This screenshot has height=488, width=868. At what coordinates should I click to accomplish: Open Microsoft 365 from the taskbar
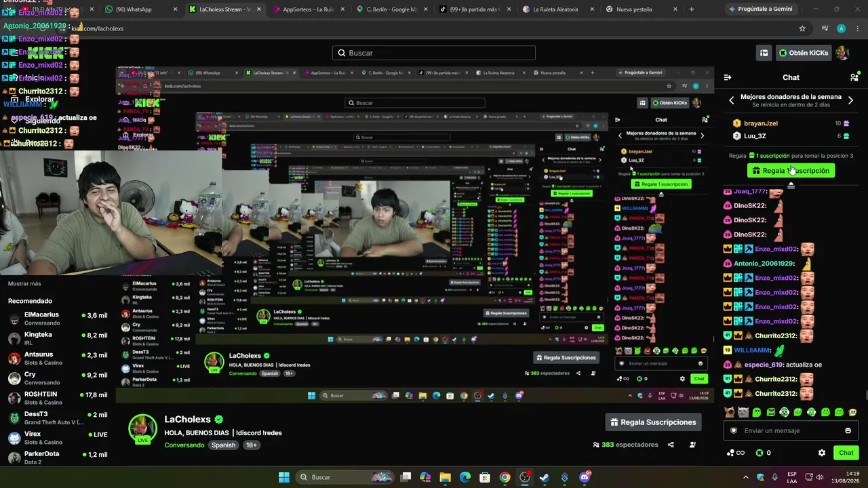point(425,477)
